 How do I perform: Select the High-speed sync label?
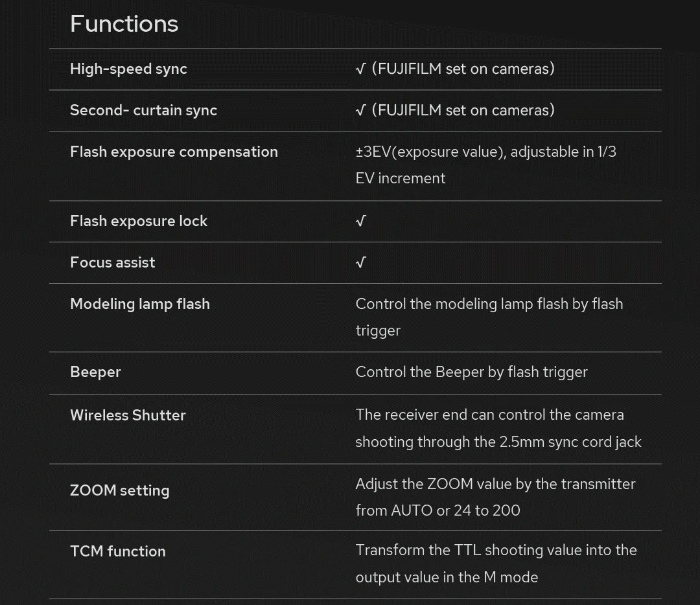(128, 69)
